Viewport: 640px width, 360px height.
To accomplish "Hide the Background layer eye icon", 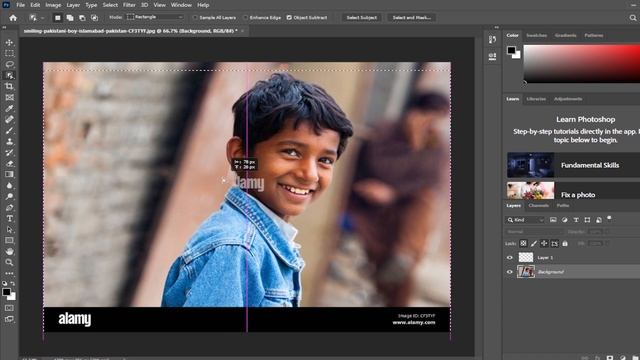I will (x=509, y=272).
